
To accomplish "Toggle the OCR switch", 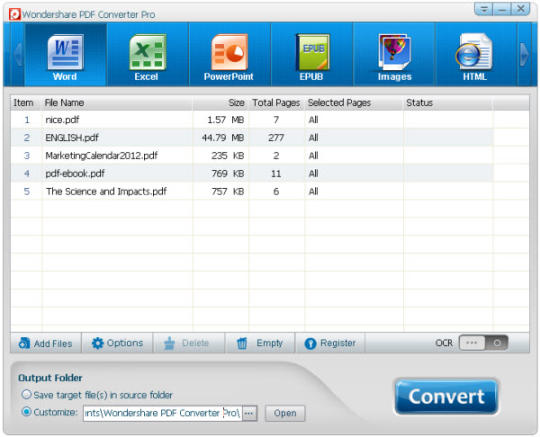I will (x=484, y=343).
